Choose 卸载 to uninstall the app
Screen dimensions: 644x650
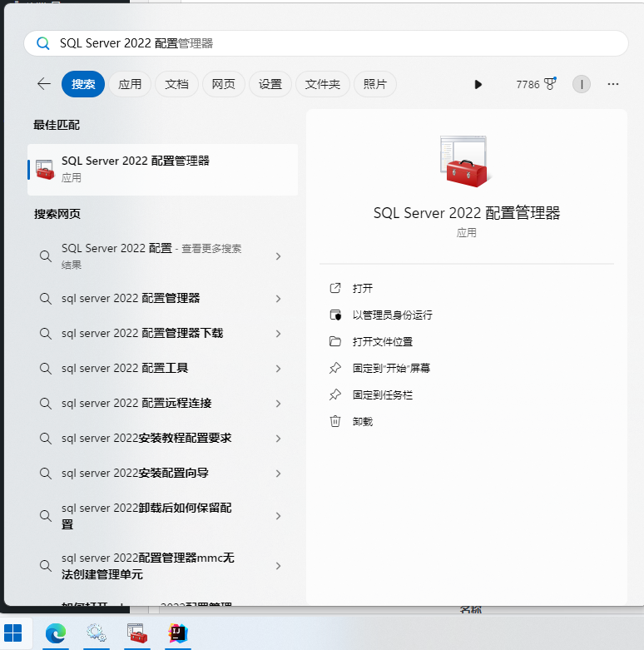363,422
